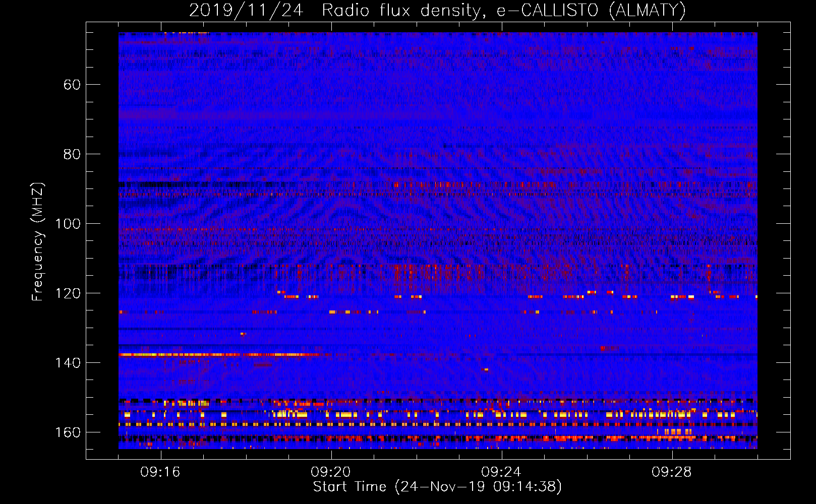Click the 09:20 time tick label

tap(331, 472)
